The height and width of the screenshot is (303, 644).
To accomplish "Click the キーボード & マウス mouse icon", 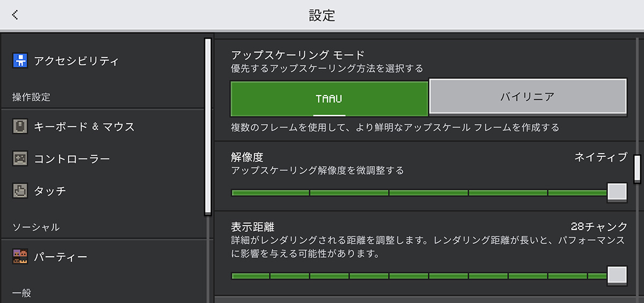I will [x=20, y=127].
